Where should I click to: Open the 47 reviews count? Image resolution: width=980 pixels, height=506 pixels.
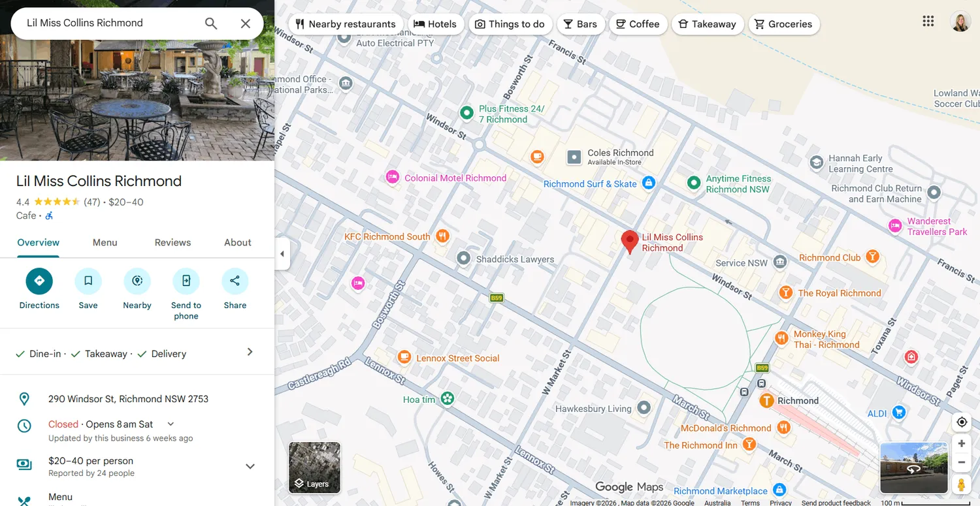[x=92, y=202]
